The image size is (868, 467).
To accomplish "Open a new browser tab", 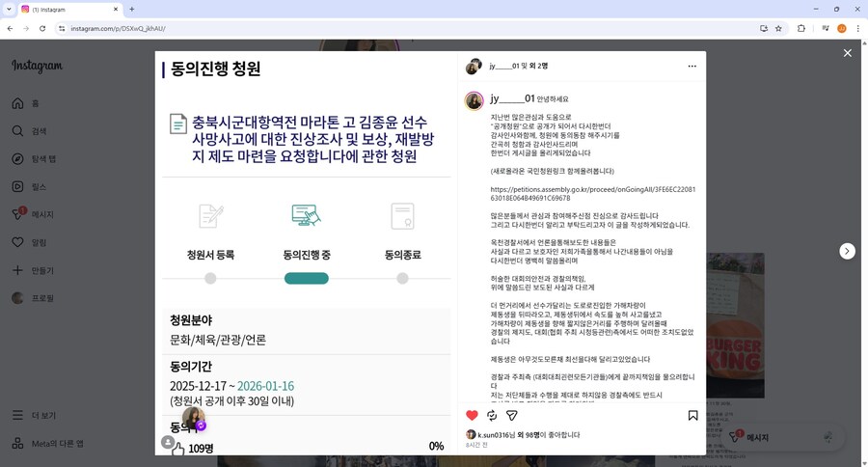I will (x=132, y=10).
